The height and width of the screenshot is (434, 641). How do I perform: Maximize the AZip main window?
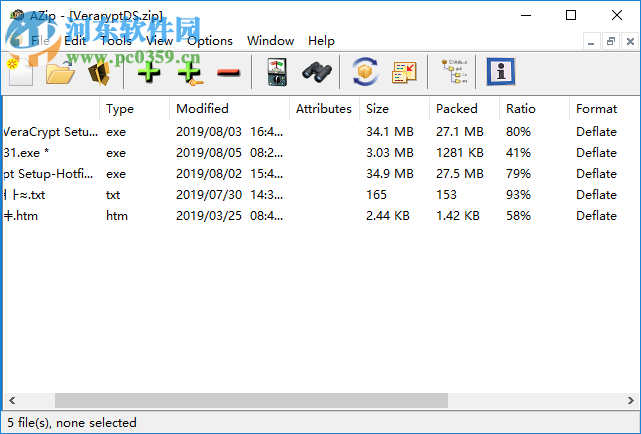pos(571,16)
